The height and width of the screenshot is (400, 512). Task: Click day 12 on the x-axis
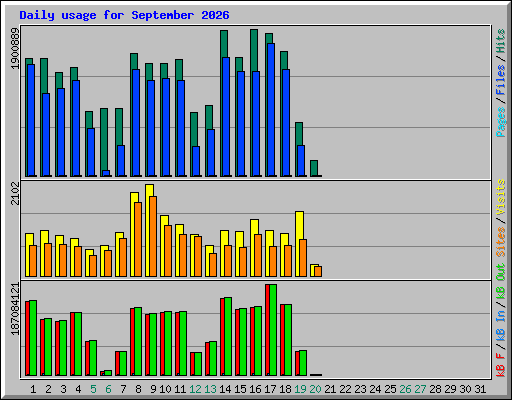pyautogui.click(x=195, y=389)
